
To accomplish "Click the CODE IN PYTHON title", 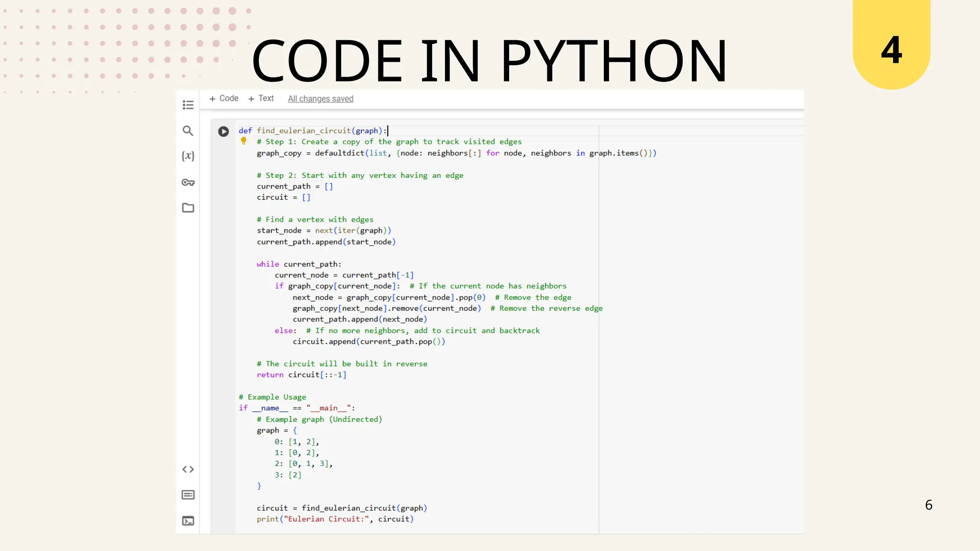I will pyautogui.click(x=489, y=61).
